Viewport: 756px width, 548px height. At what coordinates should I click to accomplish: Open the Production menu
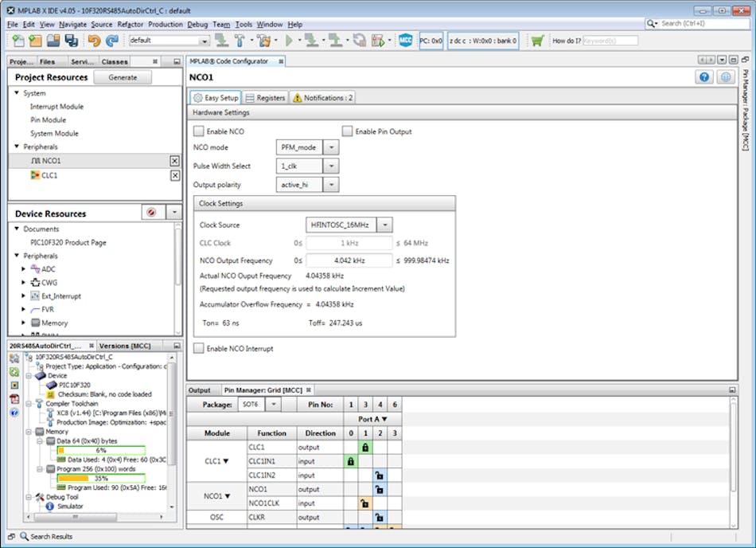coord(166,24)
